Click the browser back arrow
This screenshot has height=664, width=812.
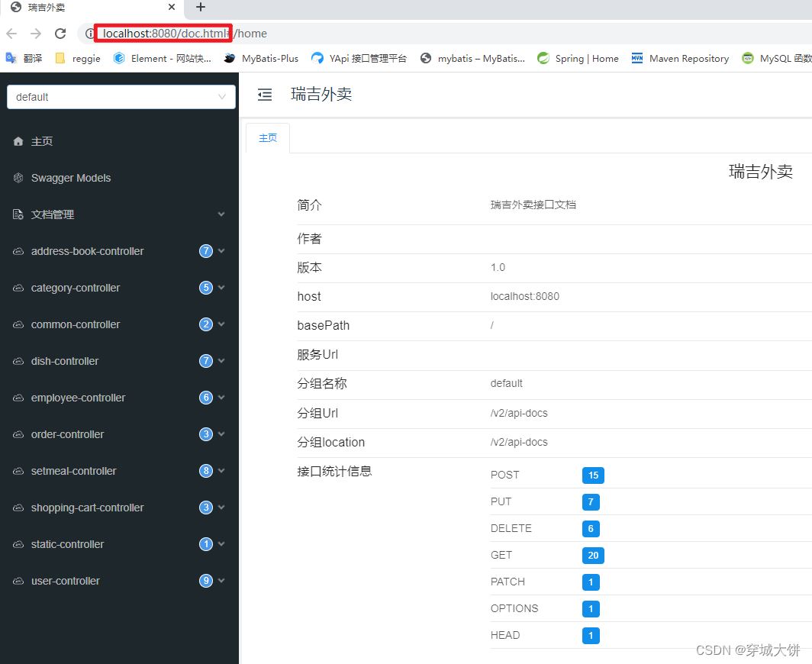[x=11, y=34]
